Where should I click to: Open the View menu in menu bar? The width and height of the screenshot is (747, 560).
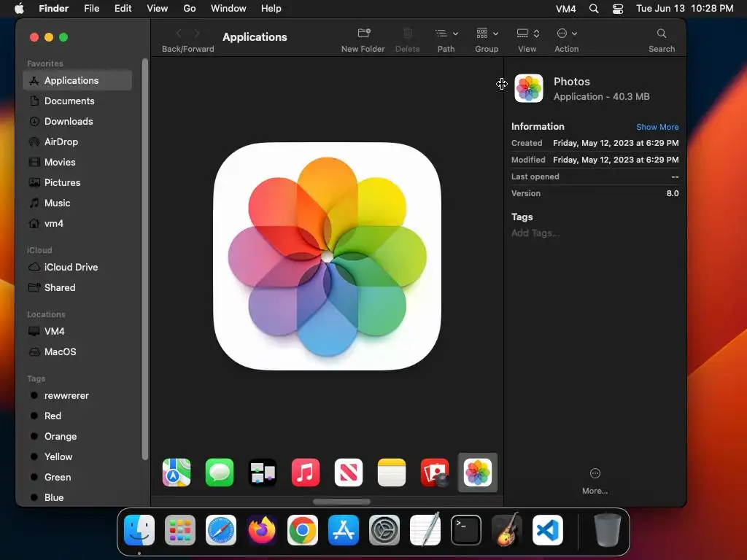158,9
